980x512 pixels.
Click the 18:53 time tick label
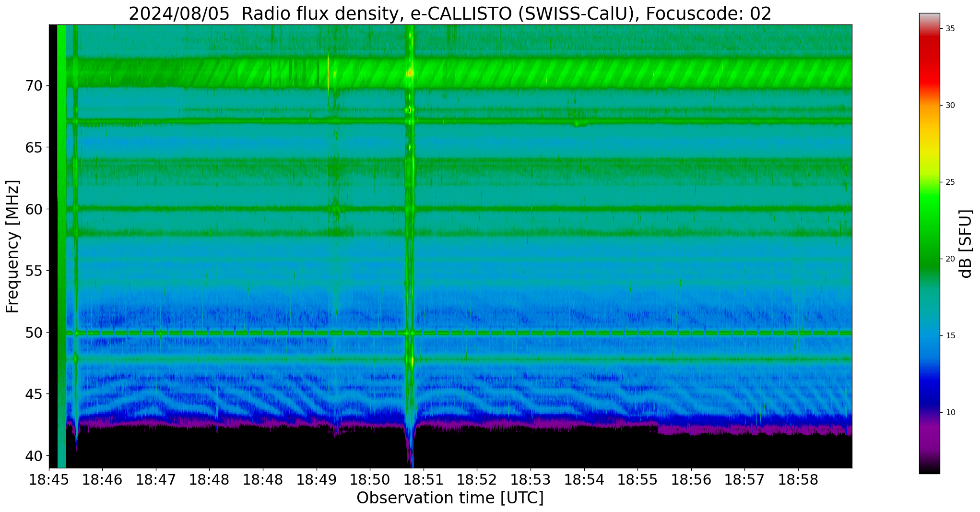click(x=531, y=480)
